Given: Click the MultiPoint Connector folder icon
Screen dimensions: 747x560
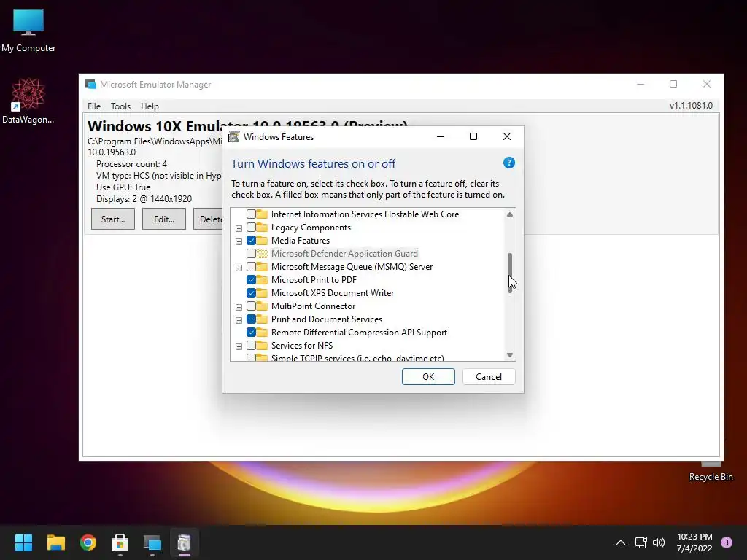Looking at the screenshot, I should [262, 306].
